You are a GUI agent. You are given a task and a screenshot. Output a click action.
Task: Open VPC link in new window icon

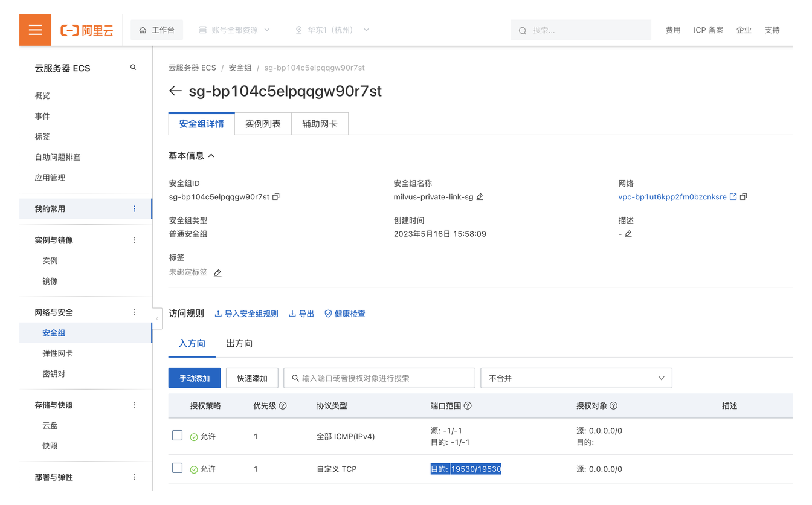(733, 197)
